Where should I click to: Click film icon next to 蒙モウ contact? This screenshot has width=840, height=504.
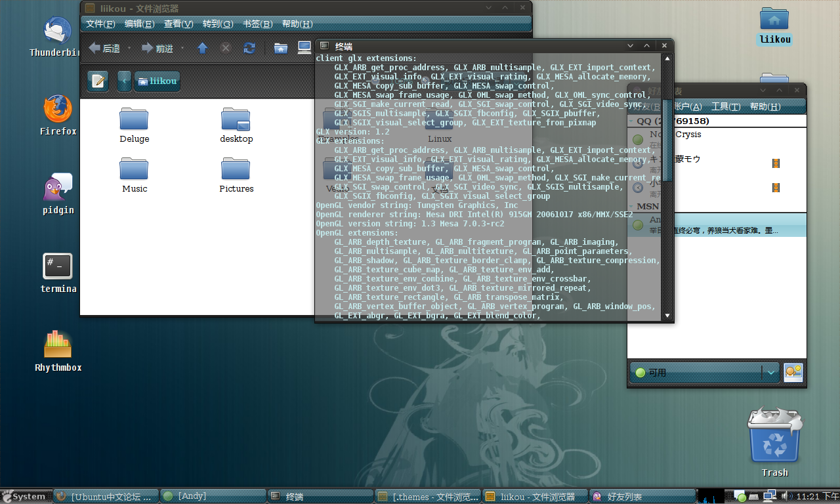(776, 163)
